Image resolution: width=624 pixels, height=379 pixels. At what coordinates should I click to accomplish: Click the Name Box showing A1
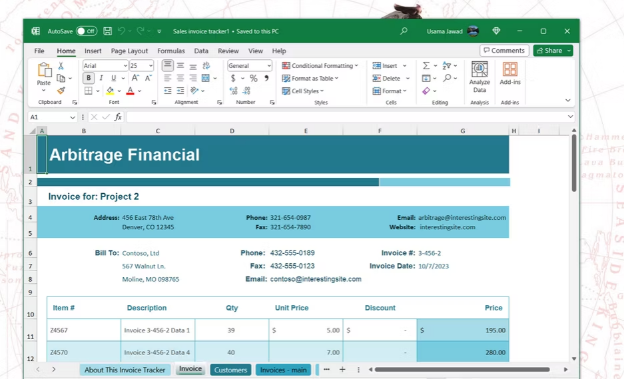pyautogui.click(x=52, y=117)
